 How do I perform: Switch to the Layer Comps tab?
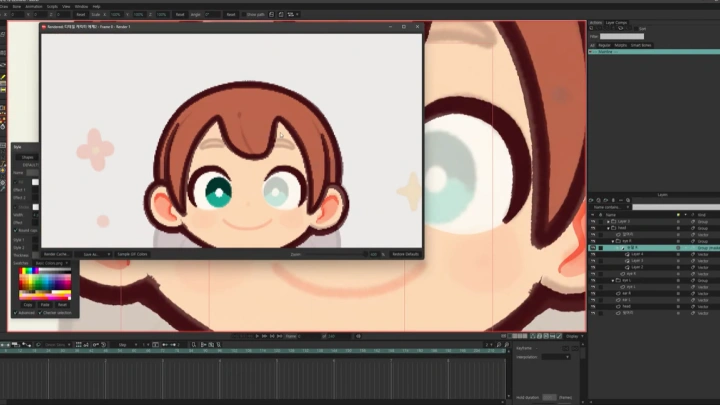617,21
